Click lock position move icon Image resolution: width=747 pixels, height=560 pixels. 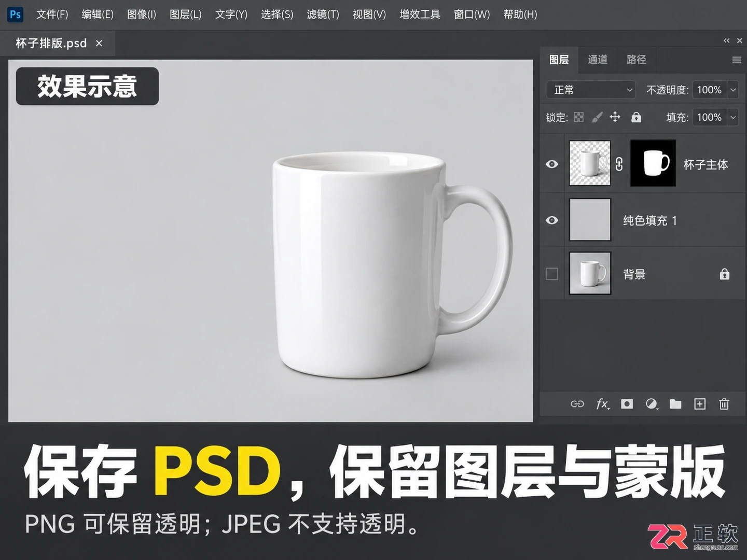pos(615,117)
